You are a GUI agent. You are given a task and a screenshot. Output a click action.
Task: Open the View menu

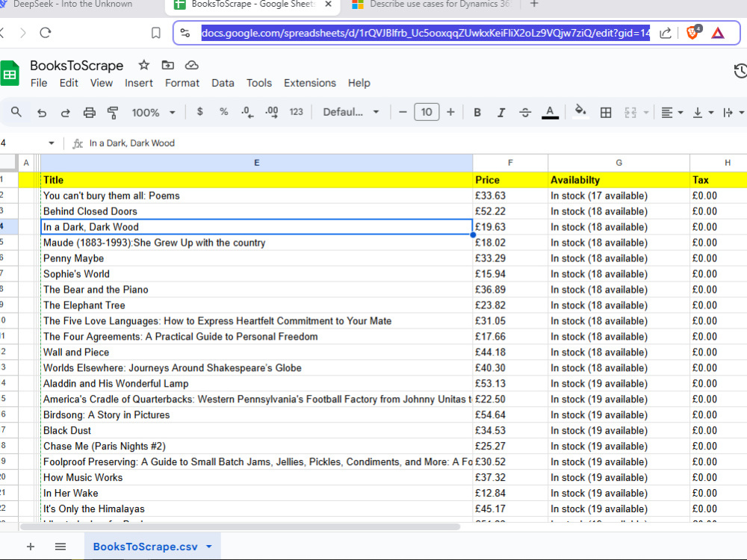pyautogui.click(x=102, y=83)
